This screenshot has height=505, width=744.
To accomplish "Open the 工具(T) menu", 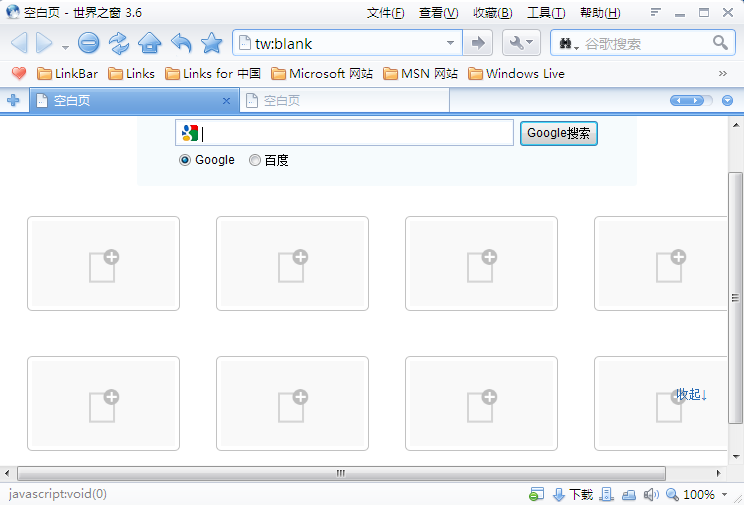I will coord(546,13).
